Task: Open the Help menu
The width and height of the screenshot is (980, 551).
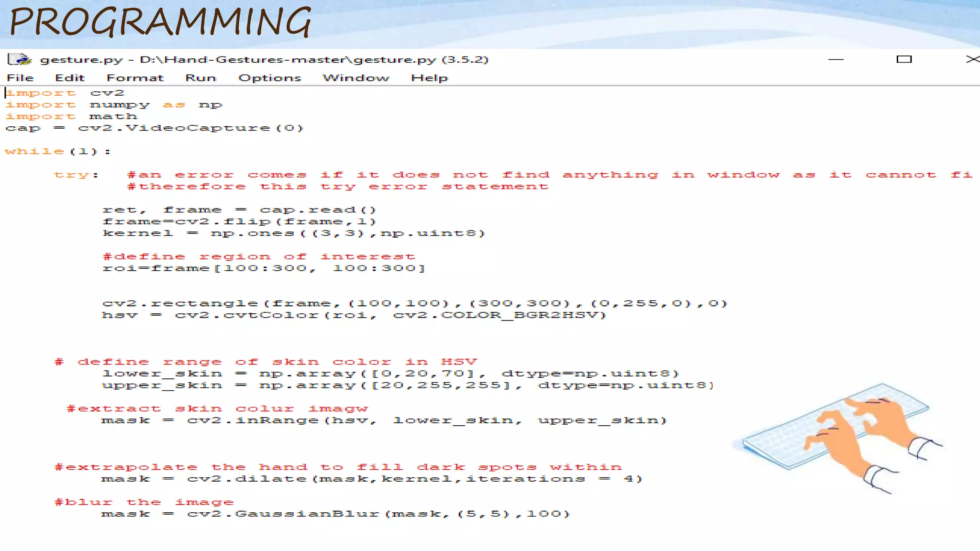Action: pos(430,78)
